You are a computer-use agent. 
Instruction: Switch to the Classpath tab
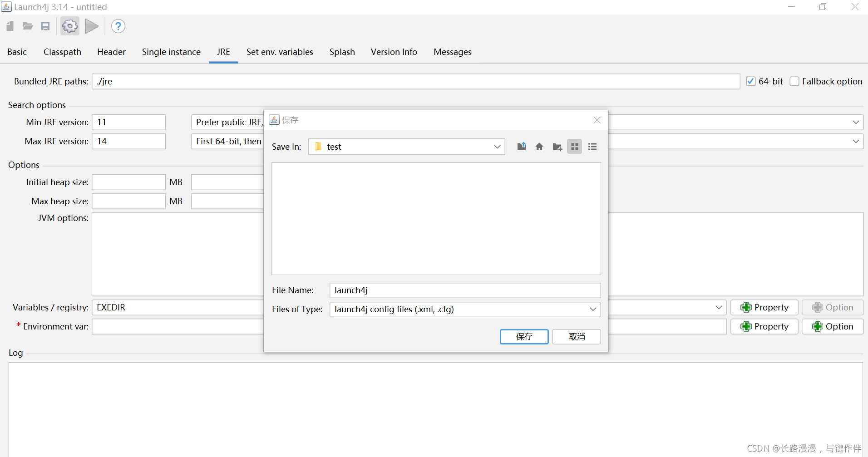tap(62, 52)
